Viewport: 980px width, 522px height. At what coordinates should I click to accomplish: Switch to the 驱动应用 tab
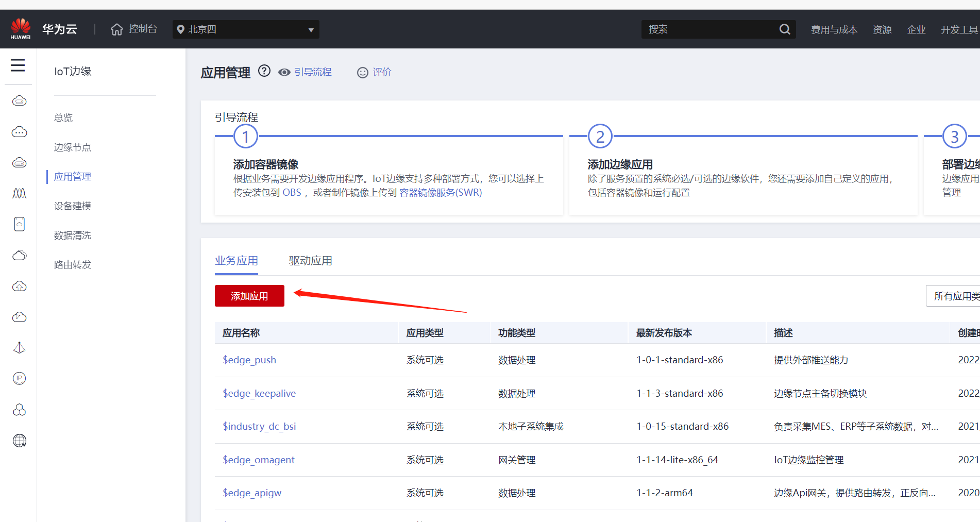coord(310,261)
